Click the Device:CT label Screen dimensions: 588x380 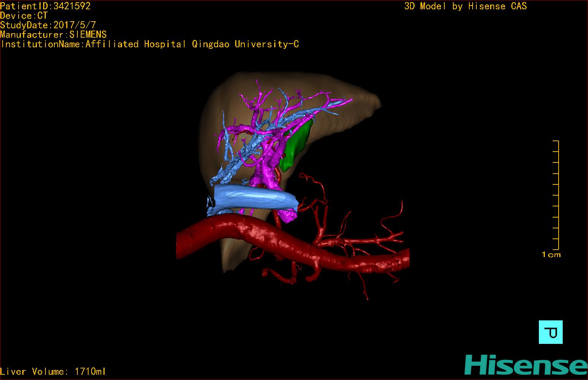click(x=24, y=16)
